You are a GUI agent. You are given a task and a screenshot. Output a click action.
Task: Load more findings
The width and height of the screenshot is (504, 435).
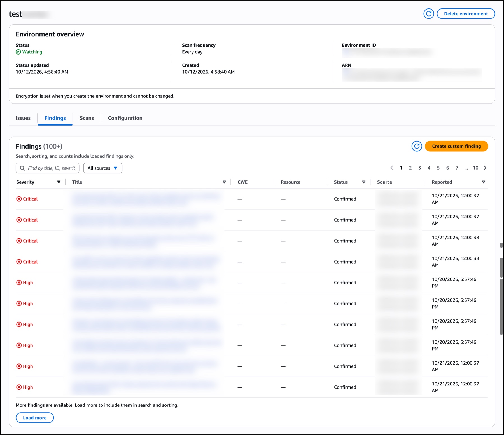click(35, 418)
